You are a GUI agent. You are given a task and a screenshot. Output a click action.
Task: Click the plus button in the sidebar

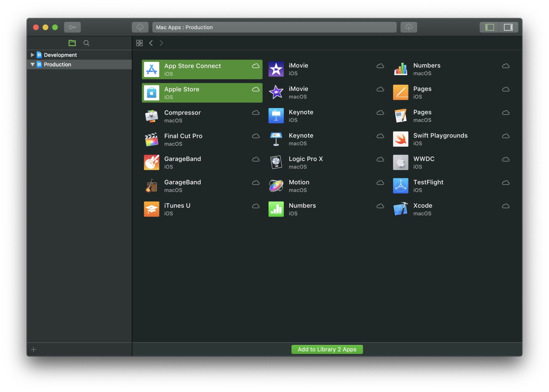click(34, 349)
